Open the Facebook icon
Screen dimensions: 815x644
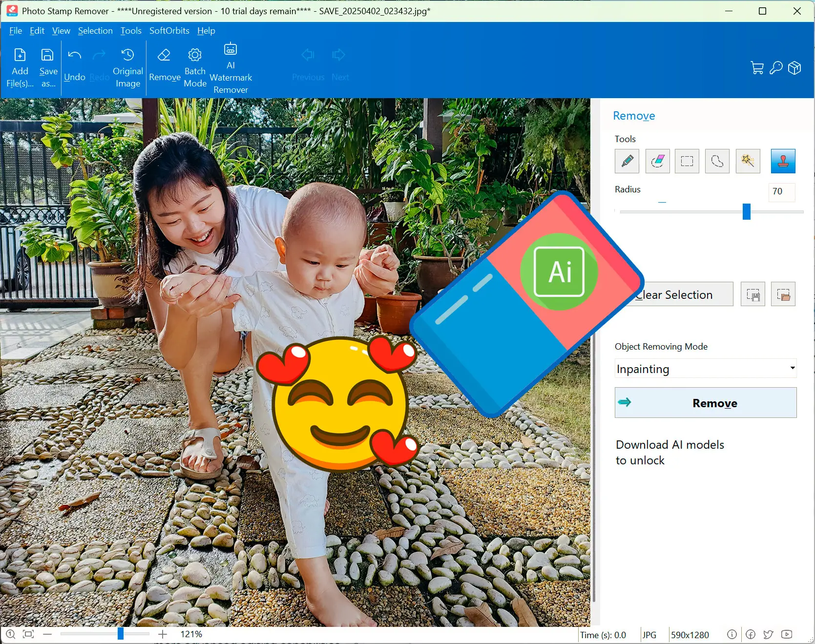pos(751,634)
